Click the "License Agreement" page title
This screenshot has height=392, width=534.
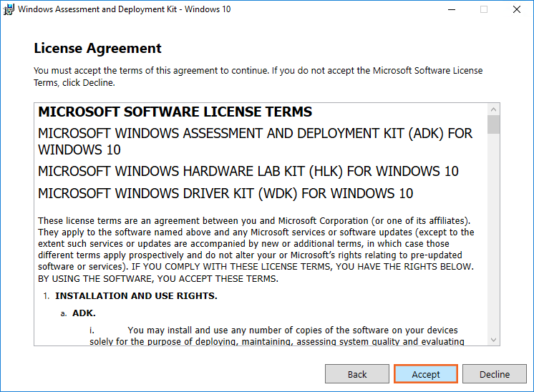[98, 49]
